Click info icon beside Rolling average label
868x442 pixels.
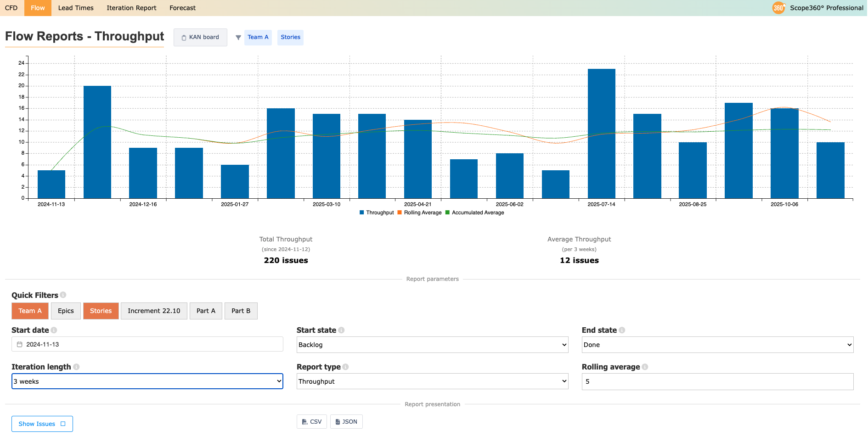point(645,367)
